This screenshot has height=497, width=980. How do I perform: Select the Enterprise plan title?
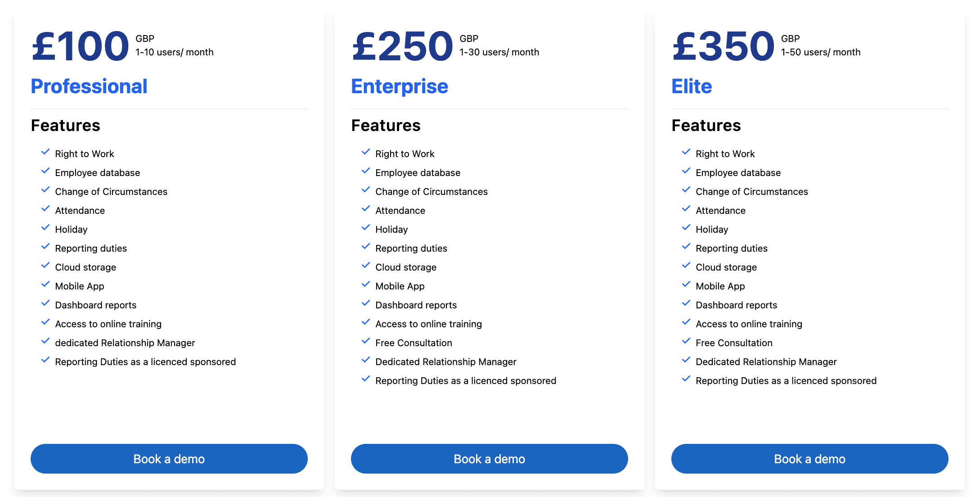400,86
